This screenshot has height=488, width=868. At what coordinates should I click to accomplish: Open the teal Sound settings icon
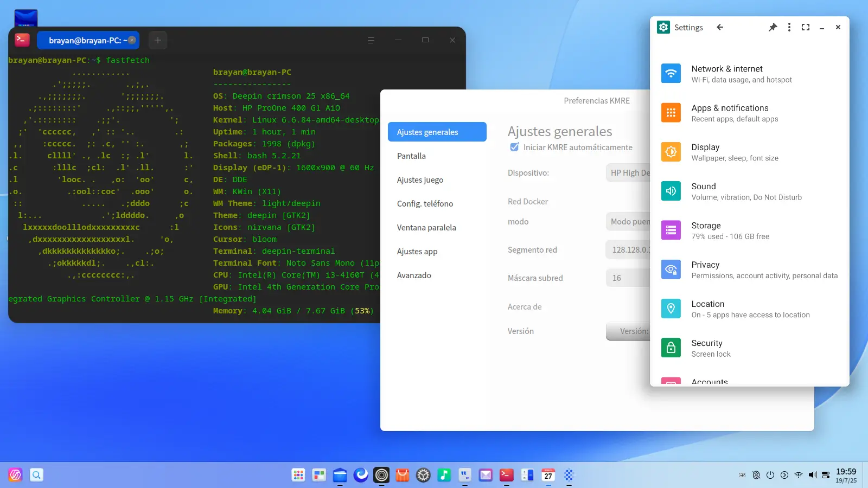tap(671, 191)
